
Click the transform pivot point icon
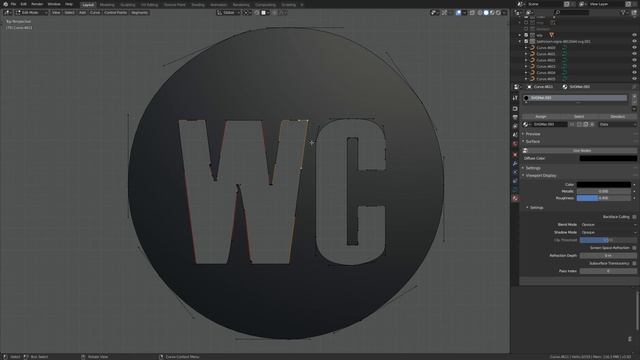(x=247, y=13)
